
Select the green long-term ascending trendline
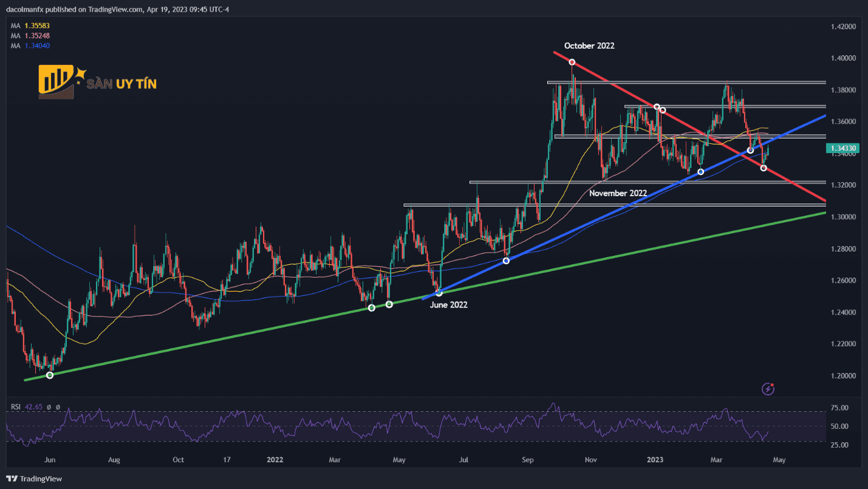pos(425,296)
